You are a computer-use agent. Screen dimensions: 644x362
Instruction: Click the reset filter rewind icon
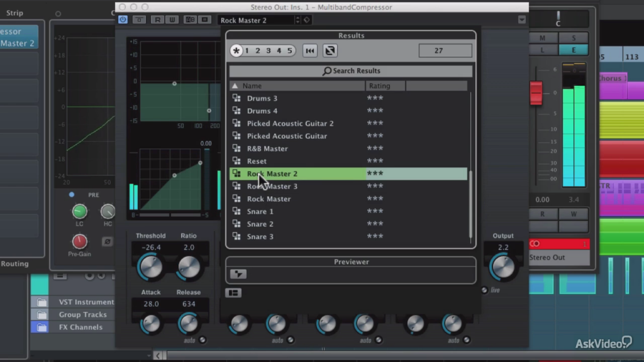pos(309,50)
